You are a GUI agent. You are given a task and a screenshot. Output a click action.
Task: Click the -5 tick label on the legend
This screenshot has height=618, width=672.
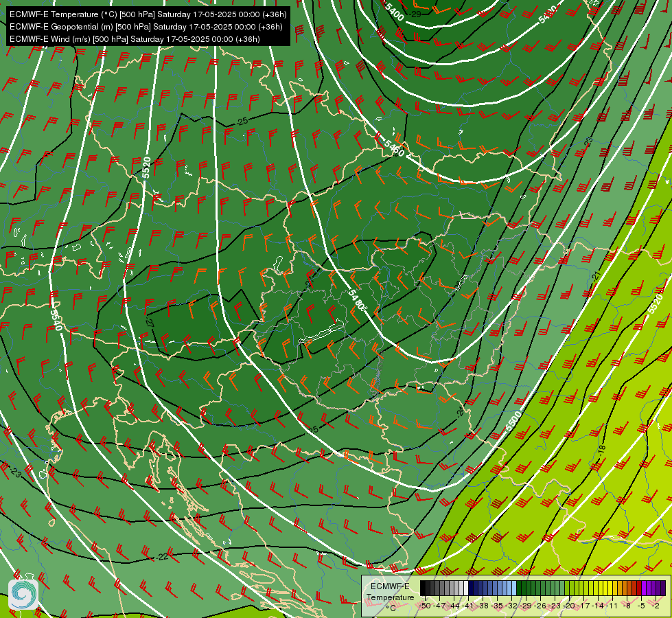640,606
